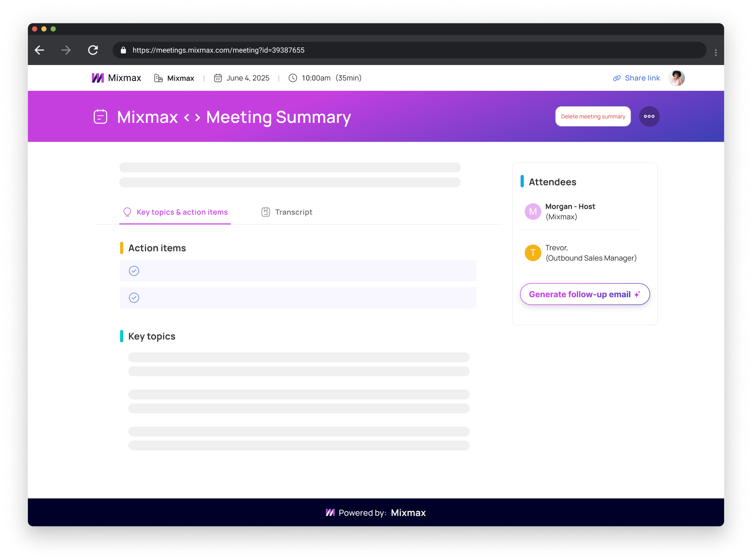The image size is (752, 560).
Task: Check off the first action item
Action: tap(134, 271)
